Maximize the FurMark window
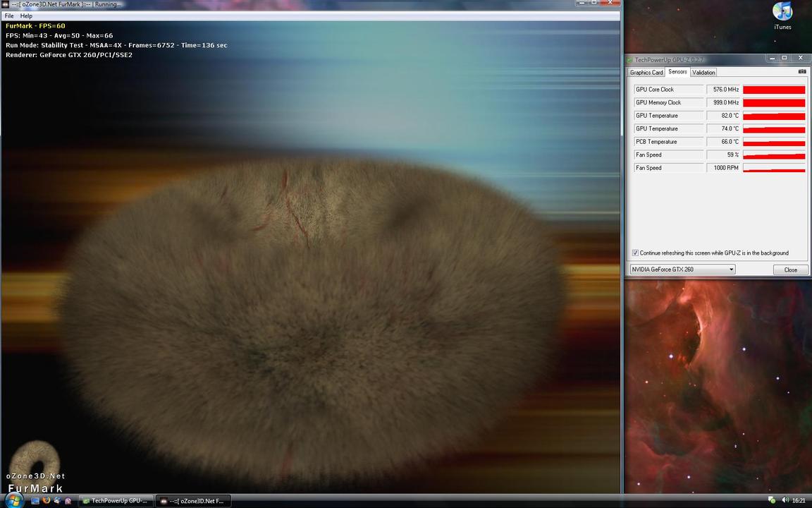This screenshot has width=812, height=508. [x=594, y=3]
